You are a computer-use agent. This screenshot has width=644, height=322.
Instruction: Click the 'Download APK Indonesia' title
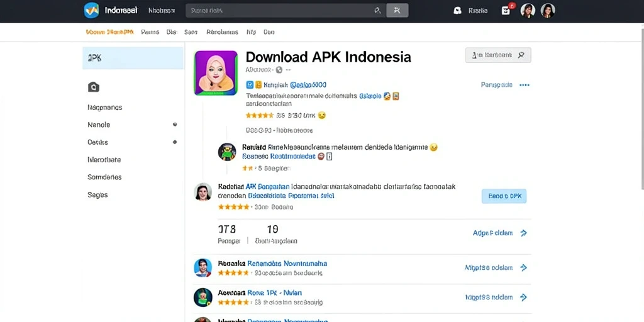click(x=328, y=57)
